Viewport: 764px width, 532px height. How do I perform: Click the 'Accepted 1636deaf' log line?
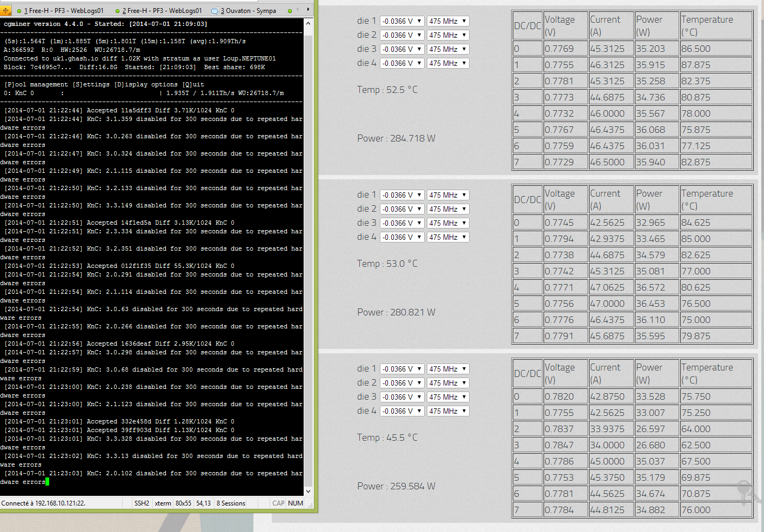click(x=119, y=344)
